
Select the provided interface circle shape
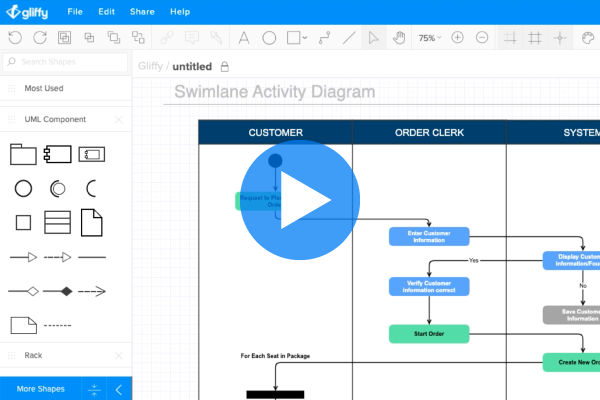point(23,188)
